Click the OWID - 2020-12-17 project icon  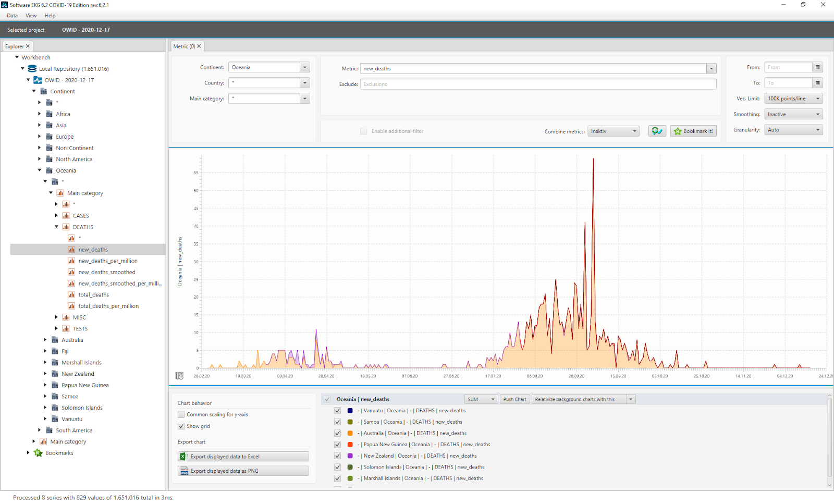tap(38, 80)
